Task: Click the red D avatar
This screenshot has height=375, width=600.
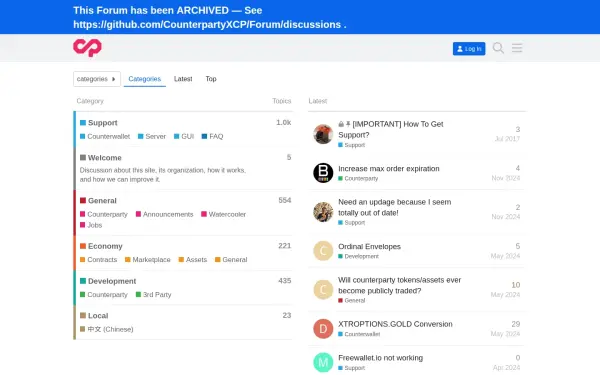Action: [323, 329]
